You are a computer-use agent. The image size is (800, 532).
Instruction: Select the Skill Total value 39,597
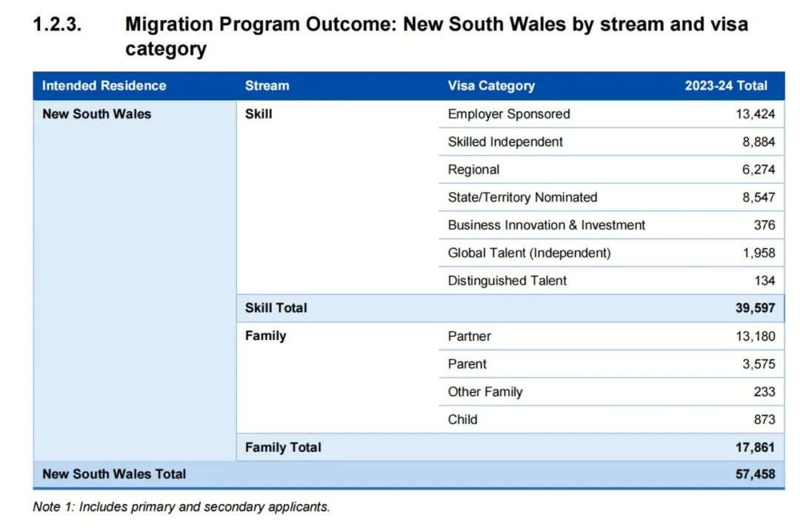coord(755,308)
